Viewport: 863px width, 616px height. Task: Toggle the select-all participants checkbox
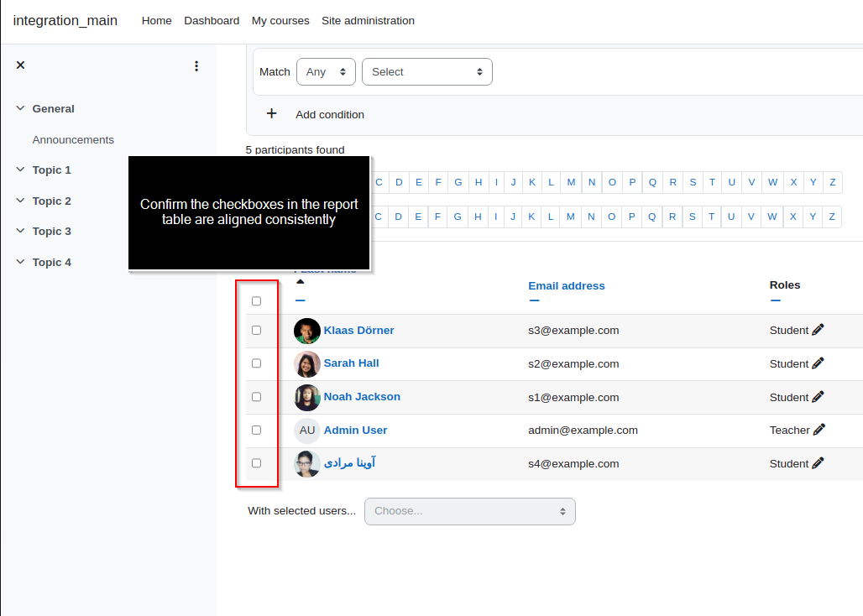[257, 300]
